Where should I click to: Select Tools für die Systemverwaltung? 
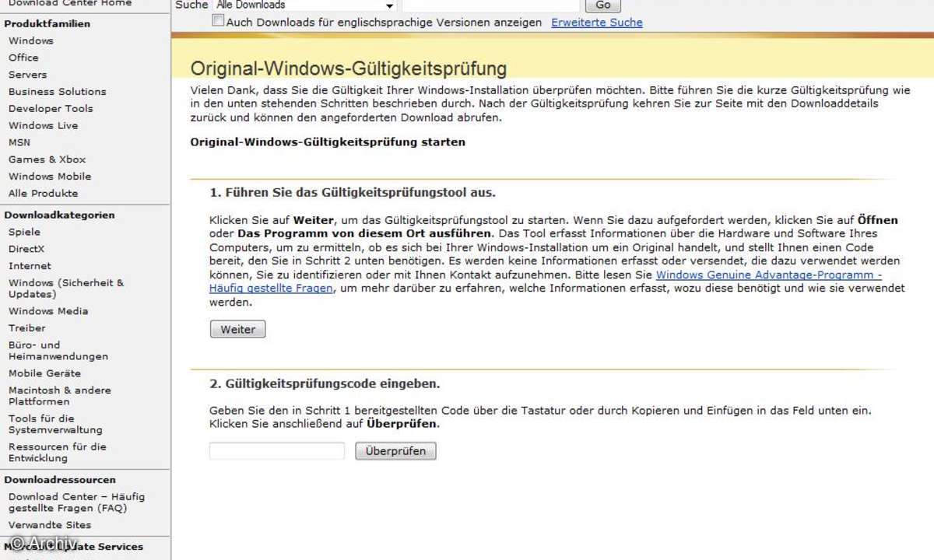[x=55, y=424]
